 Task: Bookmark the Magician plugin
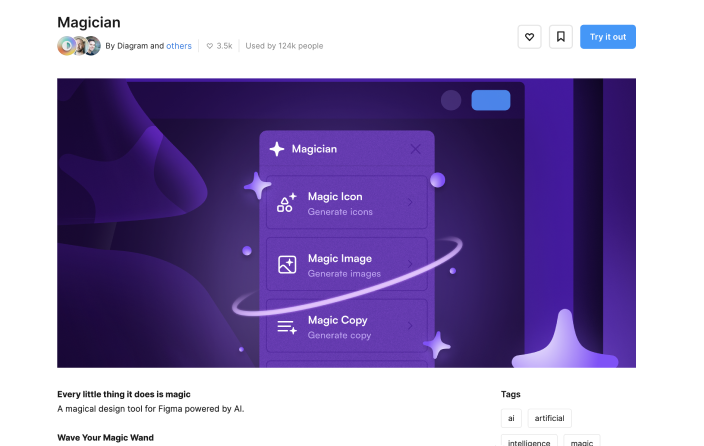pos(561,37)
